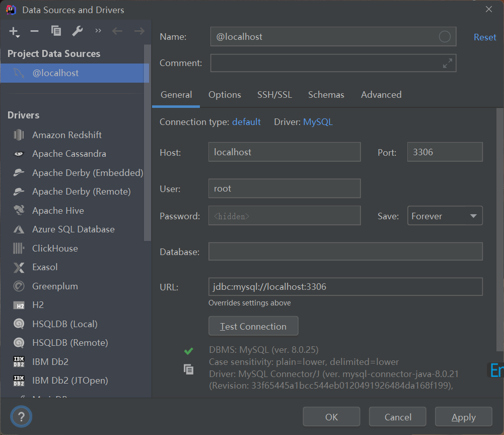Click the ClickHouse bars icon
The image size is (504, 435).
(x=19, y=248)
